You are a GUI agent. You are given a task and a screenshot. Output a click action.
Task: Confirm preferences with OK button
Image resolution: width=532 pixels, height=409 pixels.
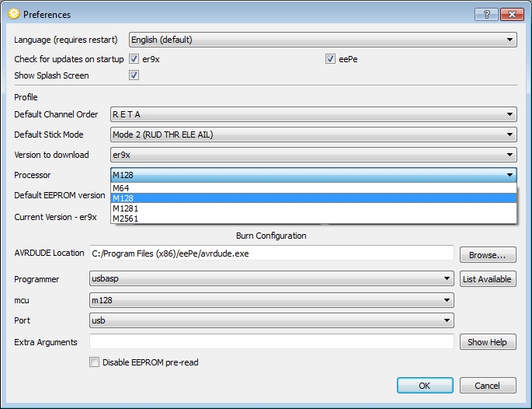coord(425,386)
